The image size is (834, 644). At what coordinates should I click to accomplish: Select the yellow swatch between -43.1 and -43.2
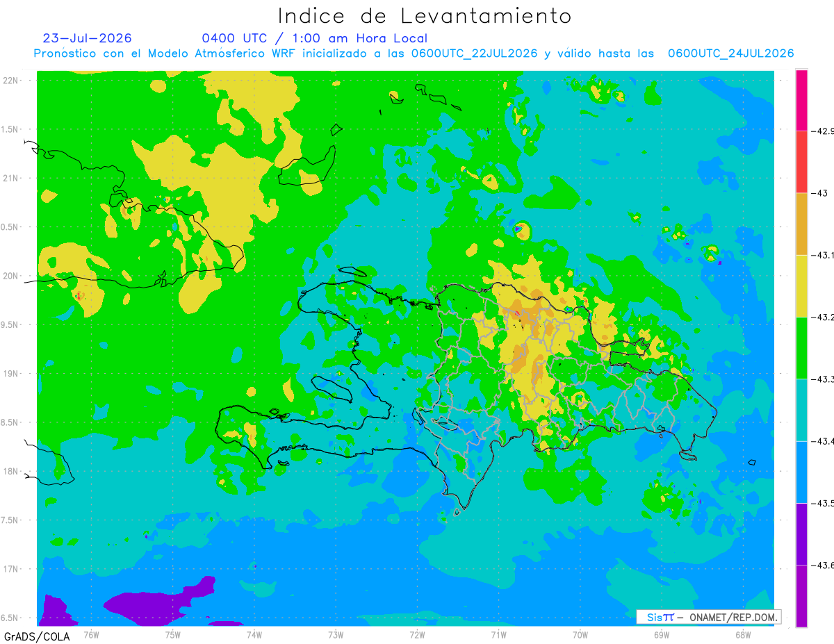click(801, 286)
